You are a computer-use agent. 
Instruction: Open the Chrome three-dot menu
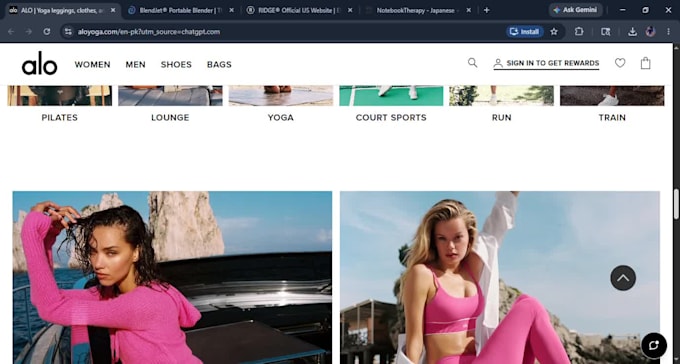click(668, 32)
